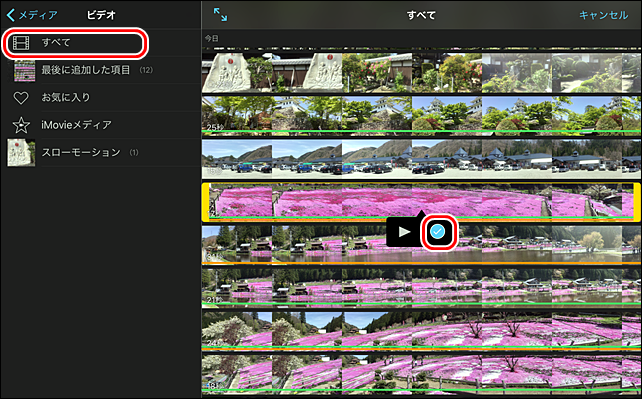Select the 24-second hillside flower clip
642x399 pixels.
[x=421, y=330]
